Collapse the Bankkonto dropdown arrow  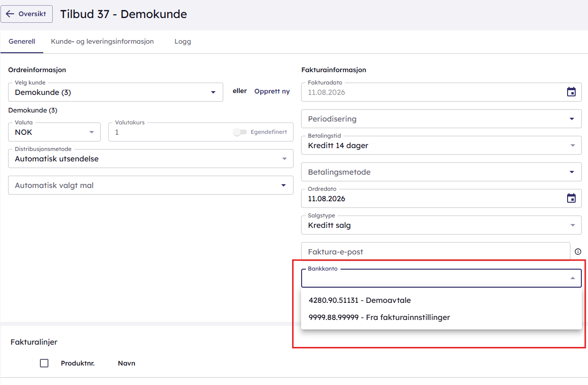[573, 278]
